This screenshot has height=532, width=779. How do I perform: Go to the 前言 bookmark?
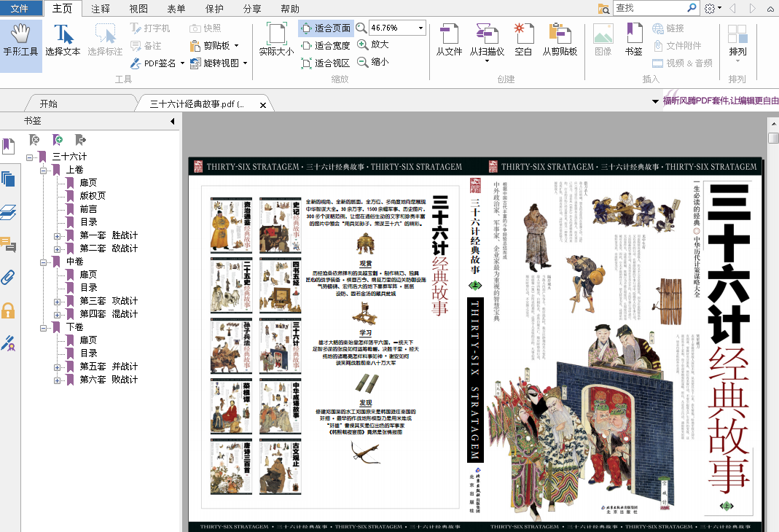(x=88, y=209)
